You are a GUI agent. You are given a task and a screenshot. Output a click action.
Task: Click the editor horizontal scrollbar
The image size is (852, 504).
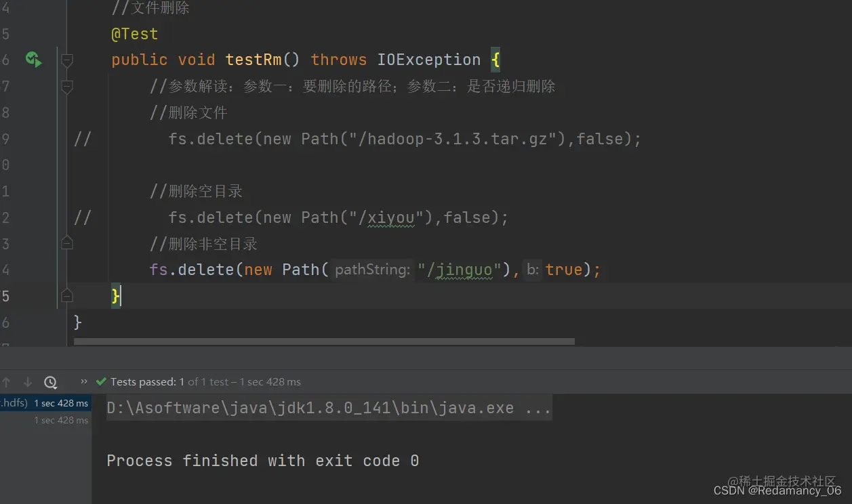tap(324, 342)
